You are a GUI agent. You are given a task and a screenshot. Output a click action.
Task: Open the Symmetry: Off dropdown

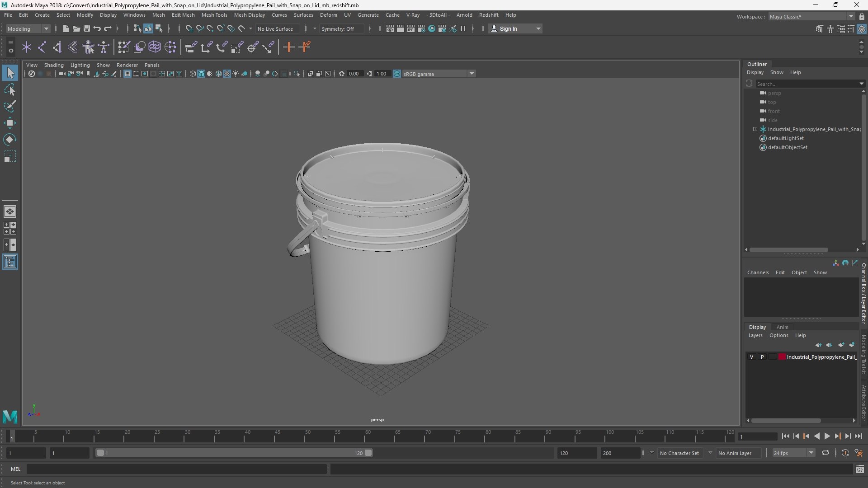click(341, 28)
